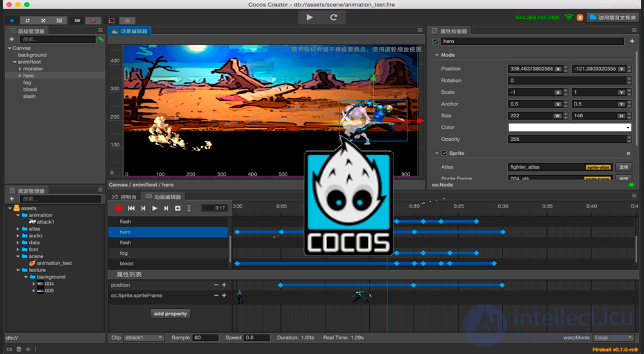Remove position property with minus icon
This screenshot has width=644, height=354.
point(216,285)
